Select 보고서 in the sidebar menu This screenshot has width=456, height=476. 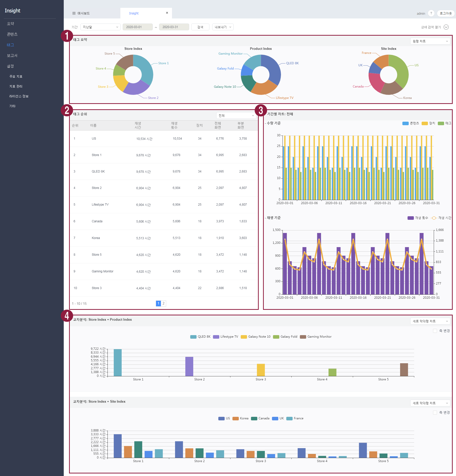12,55
